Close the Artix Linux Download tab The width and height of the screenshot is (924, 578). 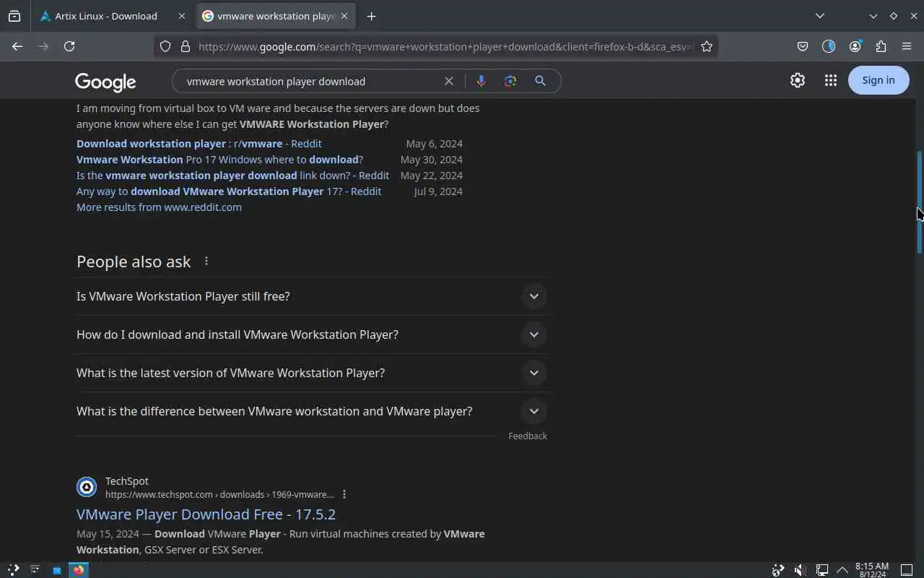click(182, 16)
